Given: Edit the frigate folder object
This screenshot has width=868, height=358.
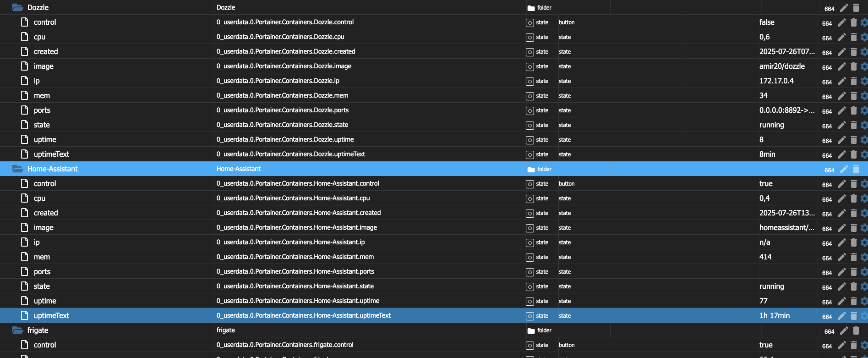Looking at the screenshot, I should tap(844, 330).
